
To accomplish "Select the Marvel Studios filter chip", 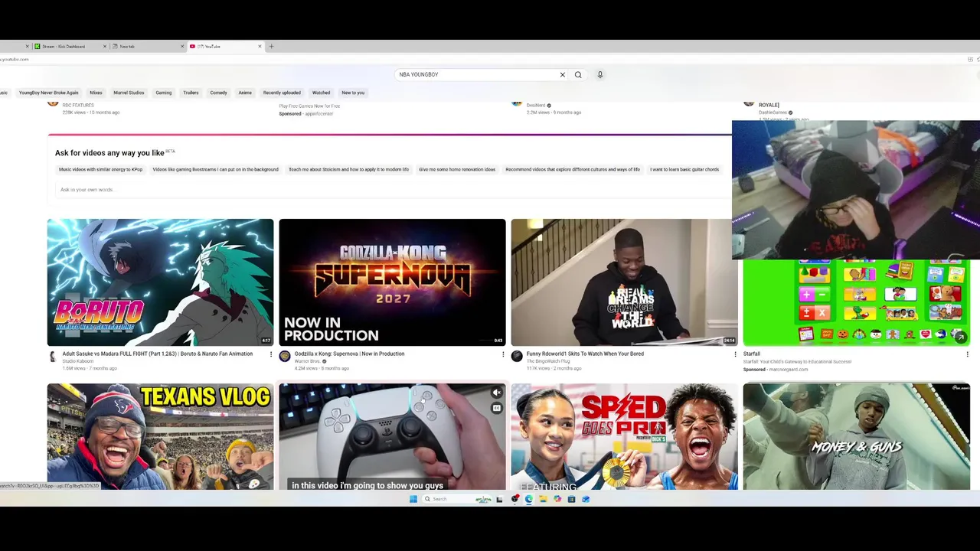I will tap(129, 93).
